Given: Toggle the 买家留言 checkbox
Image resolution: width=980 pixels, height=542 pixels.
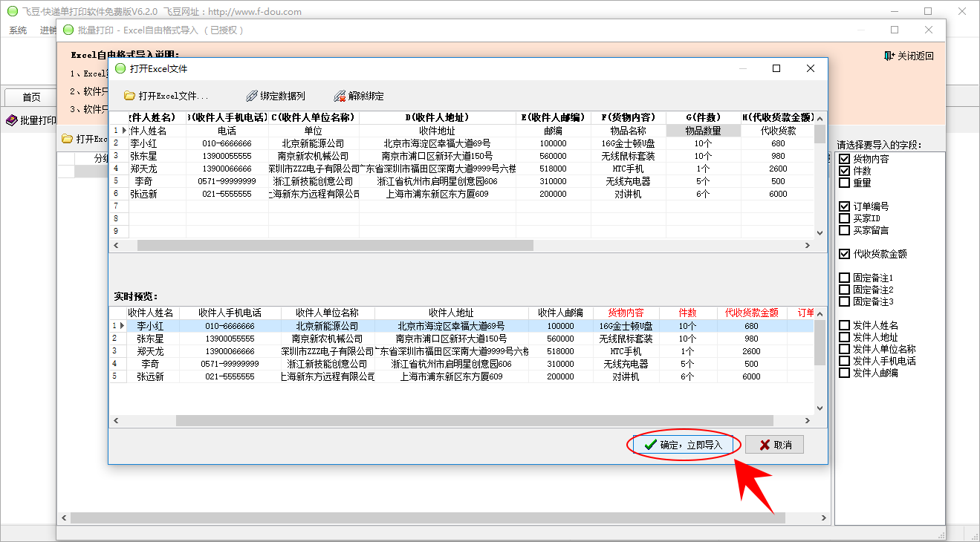Looking at the screenshot, I should pos(844,230).
